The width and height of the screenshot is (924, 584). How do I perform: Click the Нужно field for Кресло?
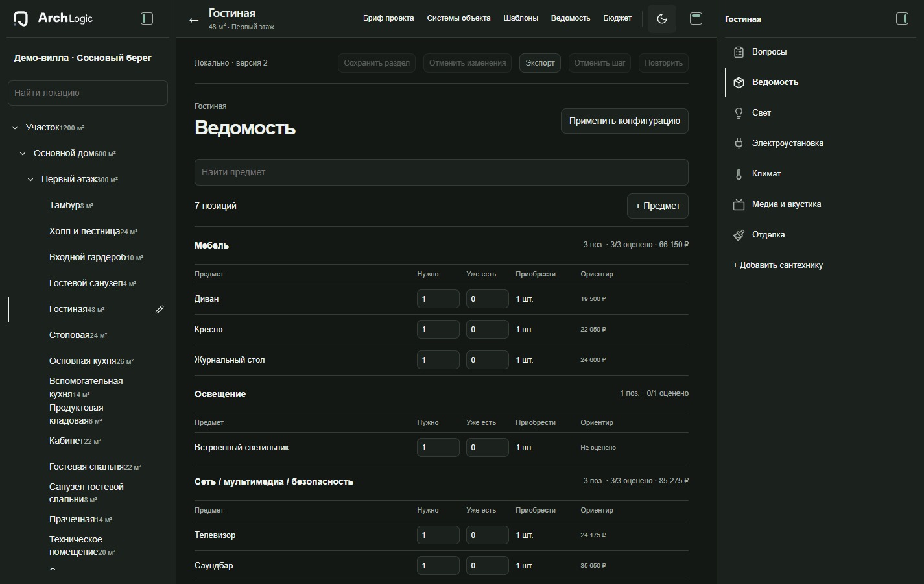(438, 330)
